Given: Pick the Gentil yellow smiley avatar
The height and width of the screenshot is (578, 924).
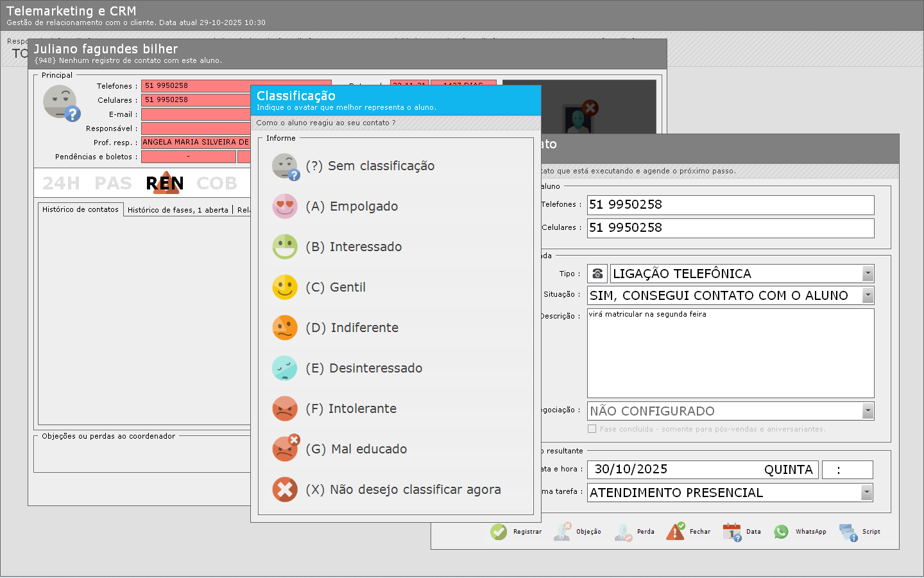Looking at the screenshot, I should [x=285, y=287].
